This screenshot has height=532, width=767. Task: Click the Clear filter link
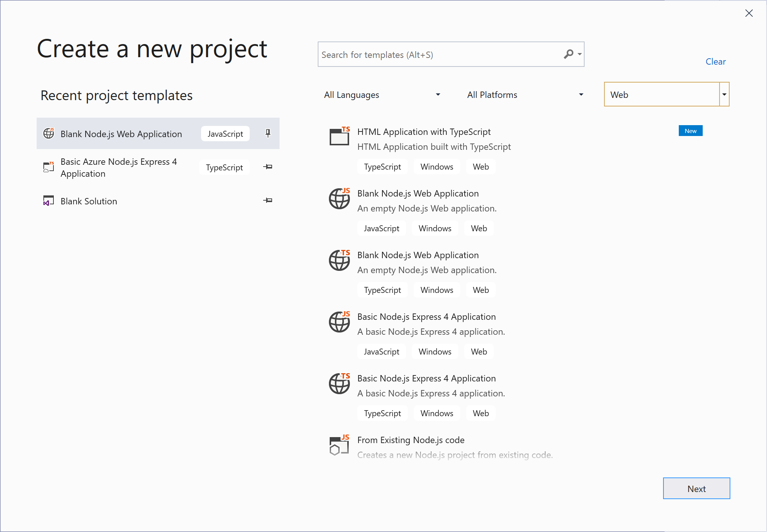715,61
